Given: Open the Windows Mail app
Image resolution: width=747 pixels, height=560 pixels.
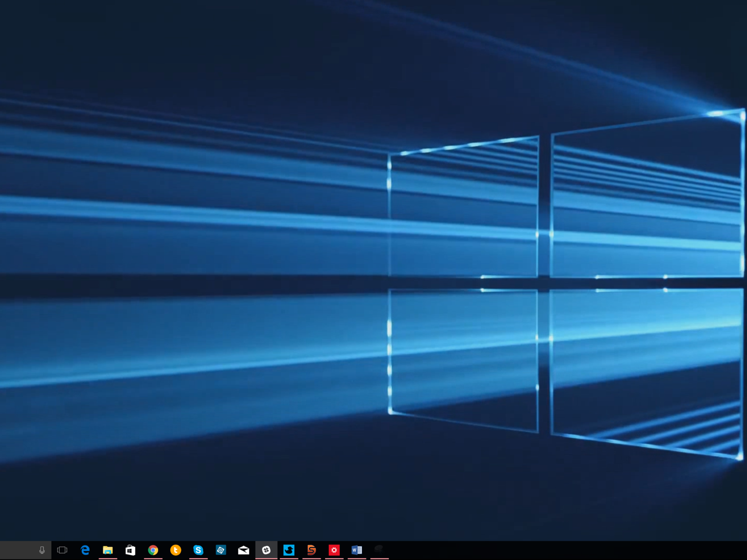Looking at the screenshot, I should coord(243,550).
